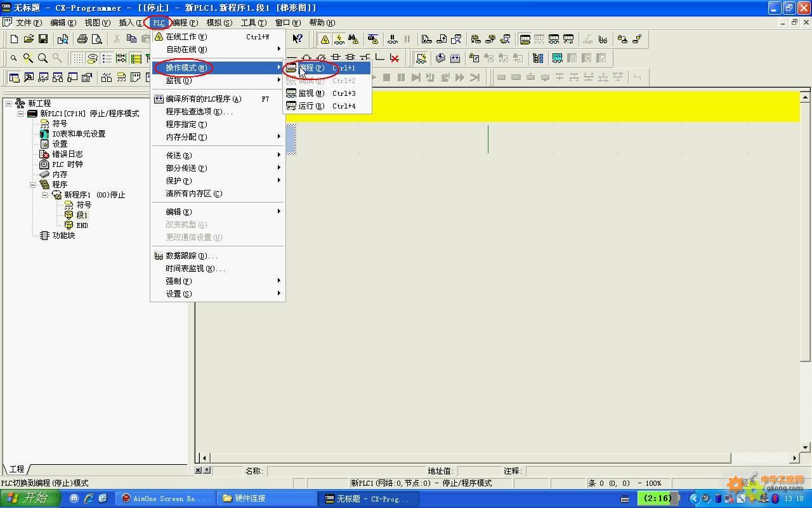Choose 编程(P) from the operating mode submenu

point(327,68)
